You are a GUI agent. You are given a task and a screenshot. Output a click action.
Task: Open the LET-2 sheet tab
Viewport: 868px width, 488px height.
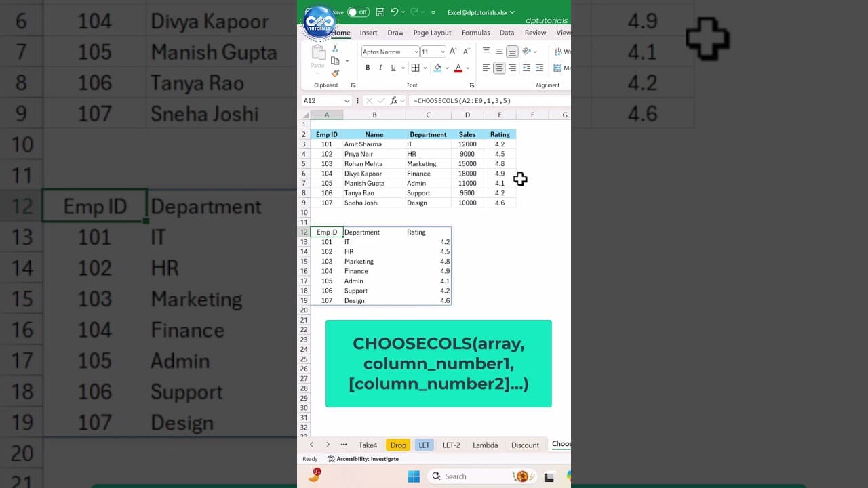pos(451,445)
